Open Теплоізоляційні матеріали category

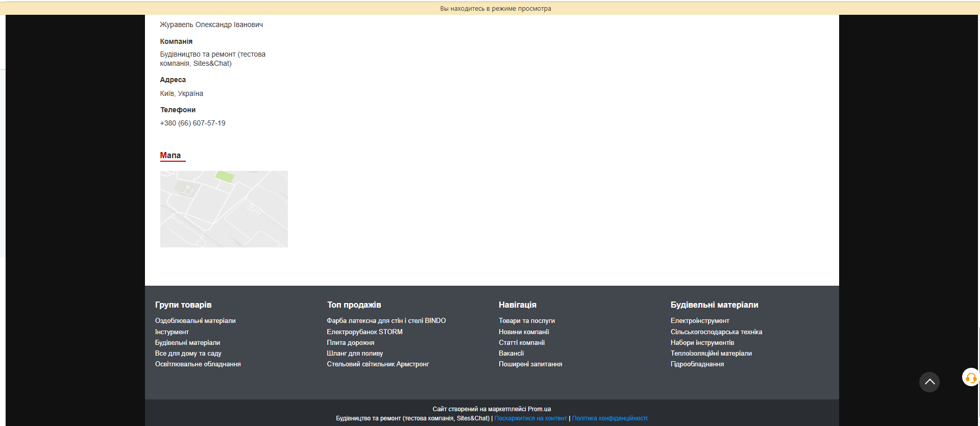(x=711, y=354)
